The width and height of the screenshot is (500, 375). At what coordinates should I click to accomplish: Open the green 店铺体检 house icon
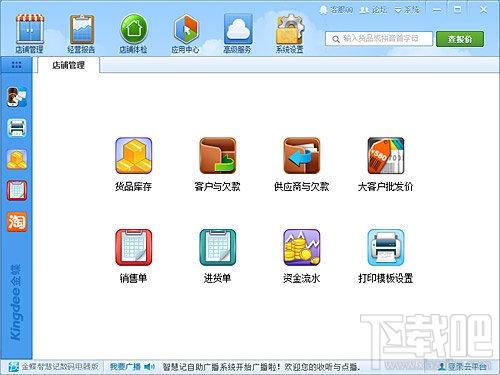(133, 33)
